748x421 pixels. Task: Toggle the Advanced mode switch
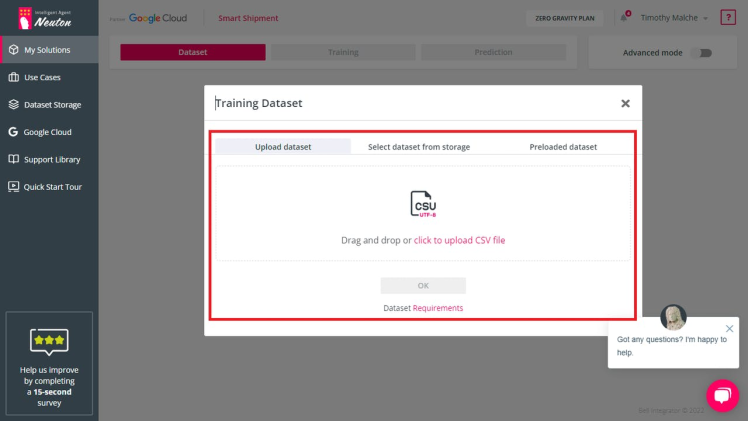pyautogui.click(x=701, y=53)
